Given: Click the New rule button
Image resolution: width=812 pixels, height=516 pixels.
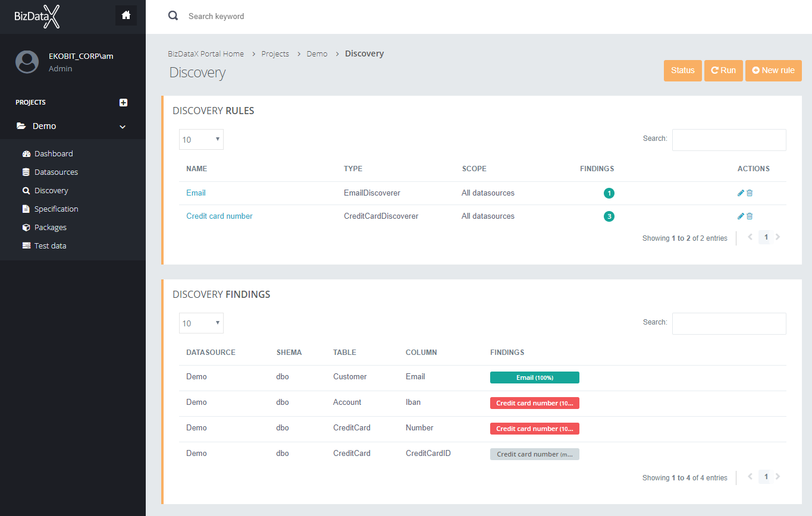Looking at the screenshot, I should 773,70.
